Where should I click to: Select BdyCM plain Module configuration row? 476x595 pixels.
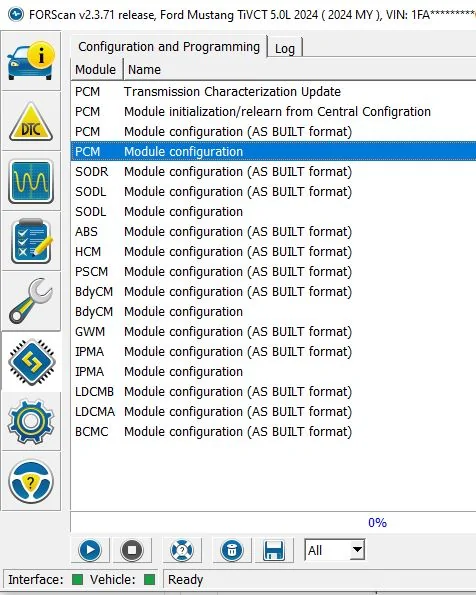pyautogui.click(x=273, y=312)
